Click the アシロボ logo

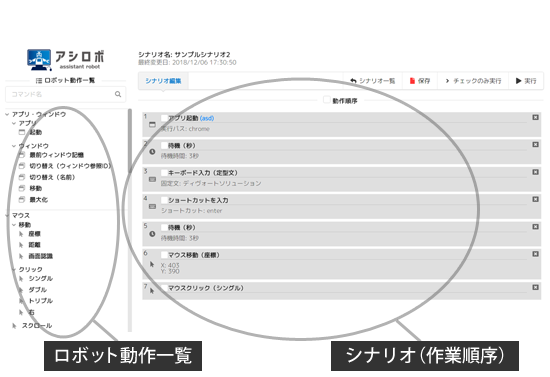coord(66,59)
